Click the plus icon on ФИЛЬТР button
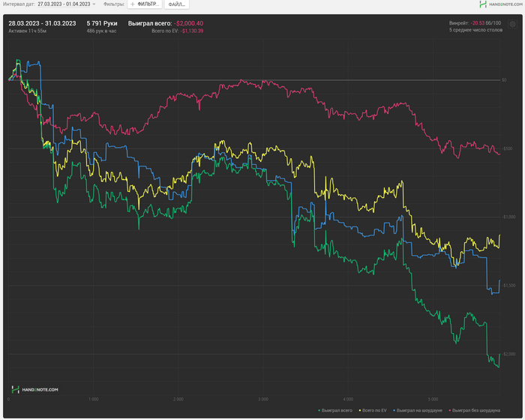525x420 pixels. [x=133, y=4]
